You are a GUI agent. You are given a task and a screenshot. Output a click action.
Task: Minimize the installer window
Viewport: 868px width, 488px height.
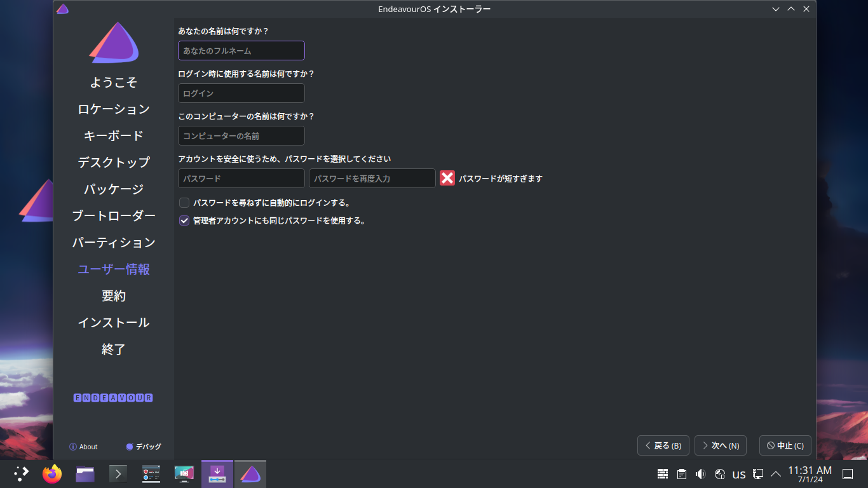point(776,9)
